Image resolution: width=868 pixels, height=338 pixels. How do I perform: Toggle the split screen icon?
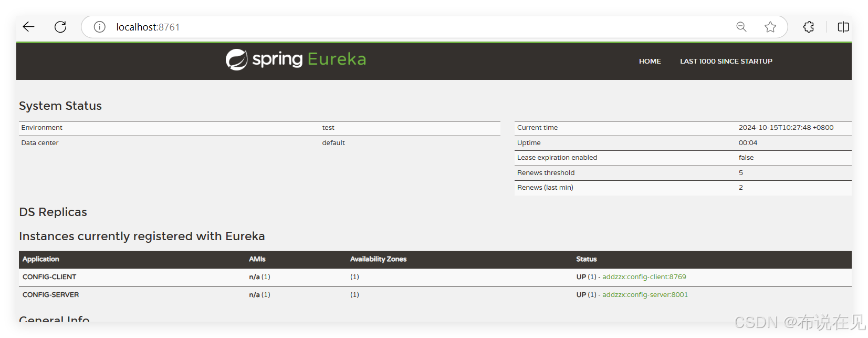[843, 27]
